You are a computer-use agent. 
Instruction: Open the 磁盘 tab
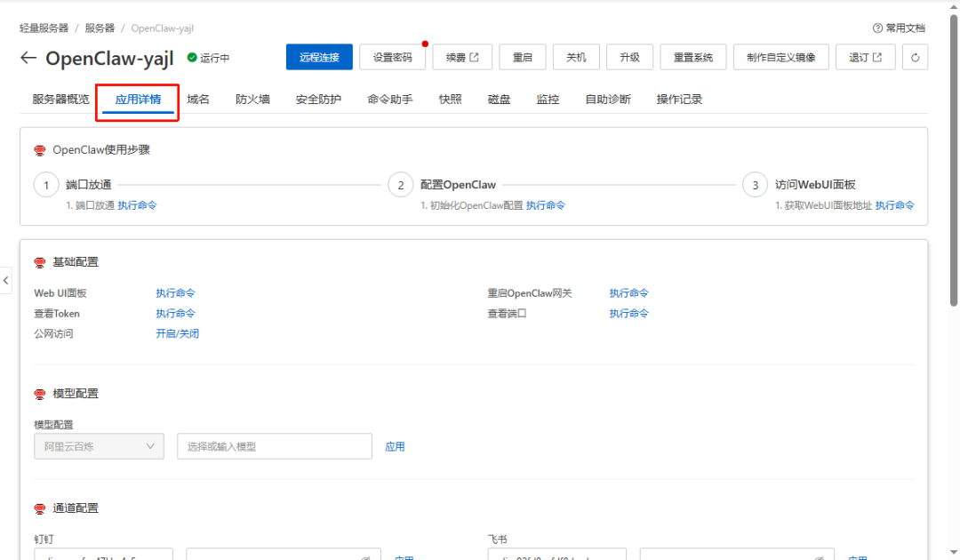pyautogui.click(x=499, y=100)
